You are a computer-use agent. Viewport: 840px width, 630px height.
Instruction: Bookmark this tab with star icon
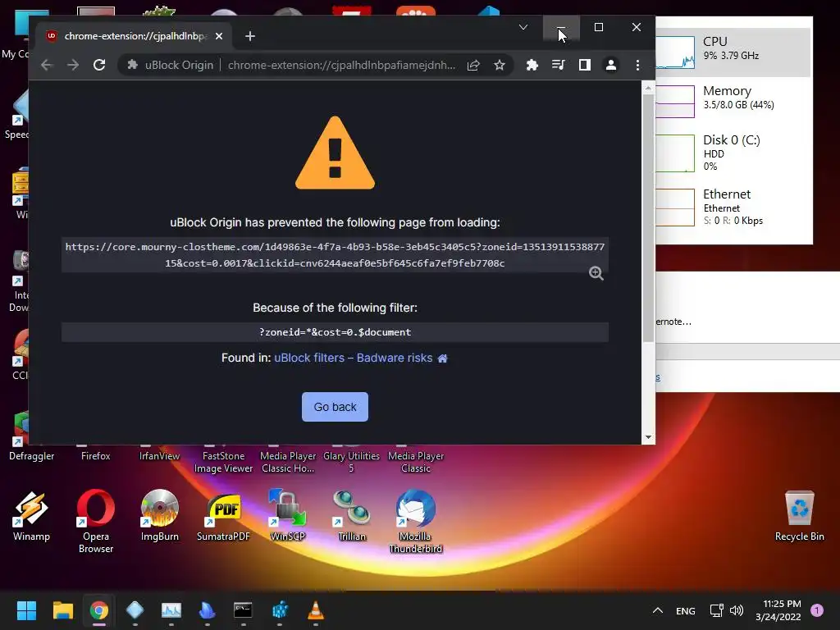click(x=500, y=65)
